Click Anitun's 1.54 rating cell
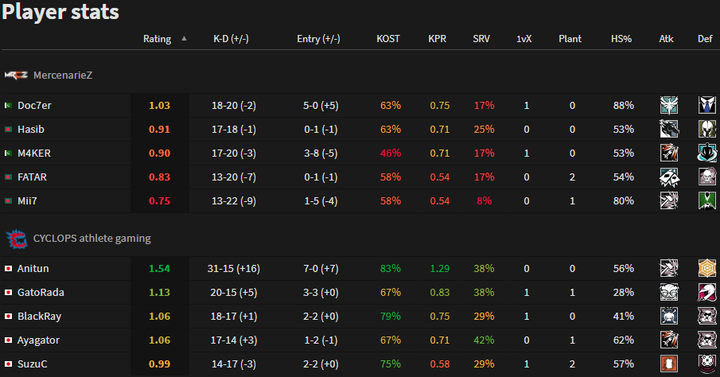Image resolution: width=720 pixels, height=377 pixels. coord(159,268)
